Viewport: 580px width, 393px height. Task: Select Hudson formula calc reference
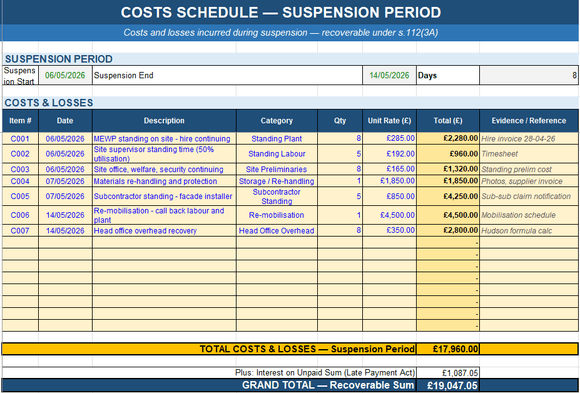[x=529, y=231]
